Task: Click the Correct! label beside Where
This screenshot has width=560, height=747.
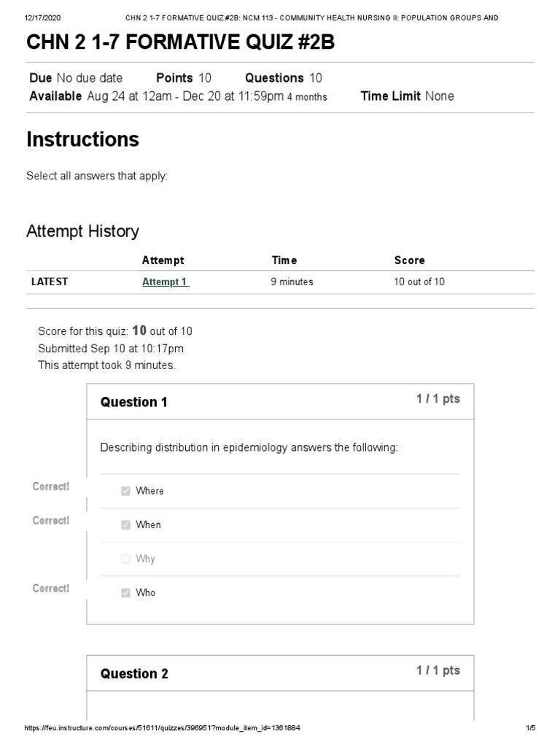Action: 51,487
